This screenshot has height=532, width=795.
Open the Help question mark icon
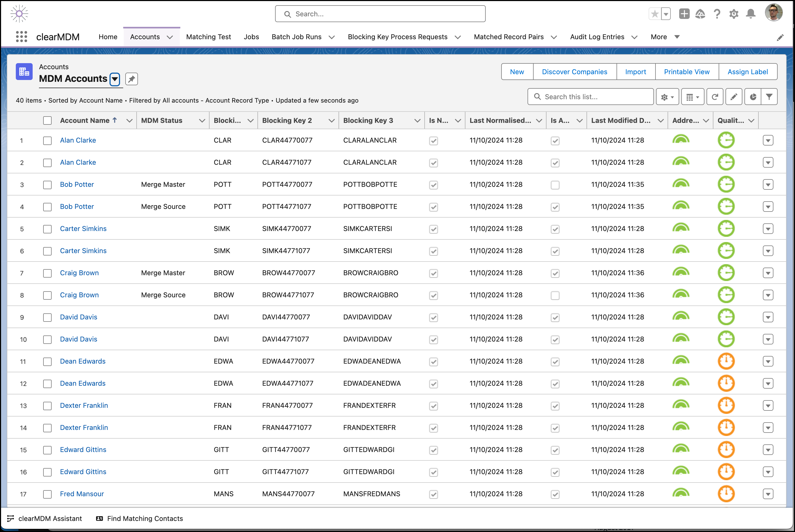[717, 14]
